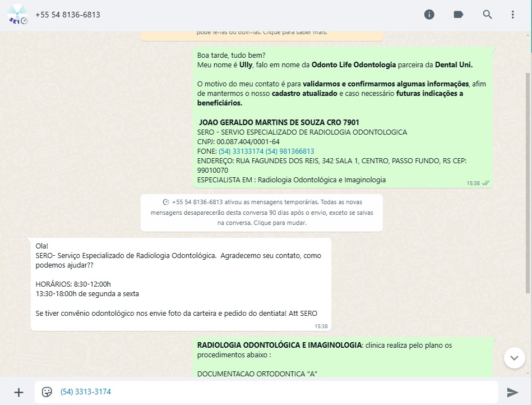Select the ESPECIALISTA EM line
The image size is (532, 405).
tap(292, 180)
